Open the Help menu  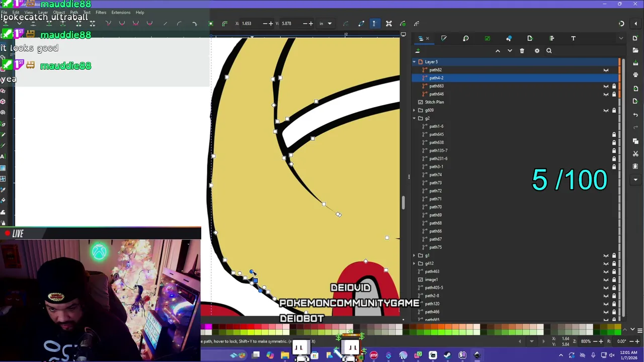click(x=140, y=13)
